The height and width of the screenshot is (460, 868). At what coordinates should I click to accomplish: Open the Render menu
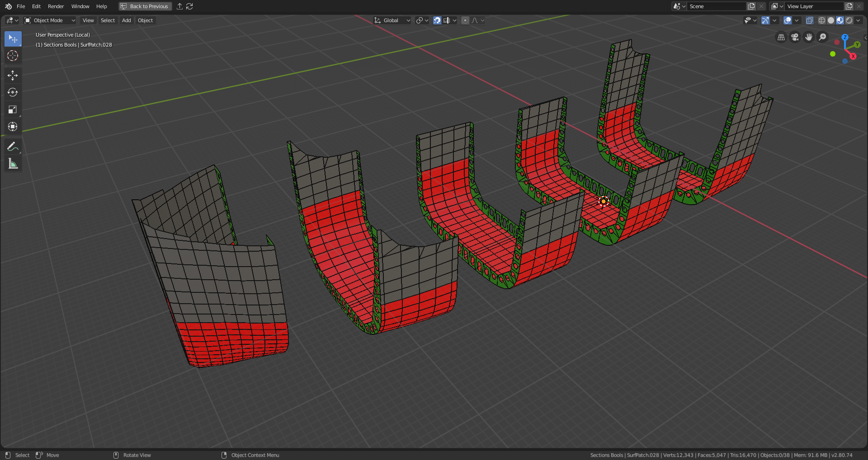pyautogui.click(x=56, y=6)
